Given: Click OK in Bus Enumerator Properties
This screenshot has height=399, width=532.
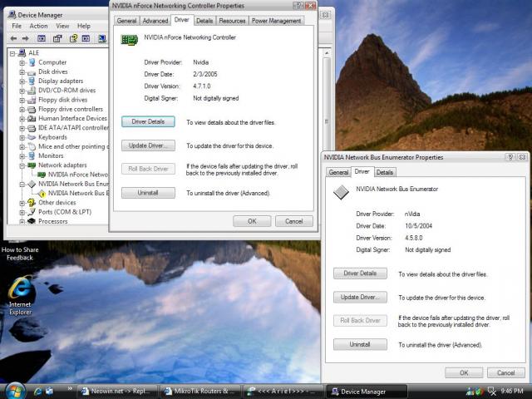Looking at the screenshot, I should (x=464, y=372).
